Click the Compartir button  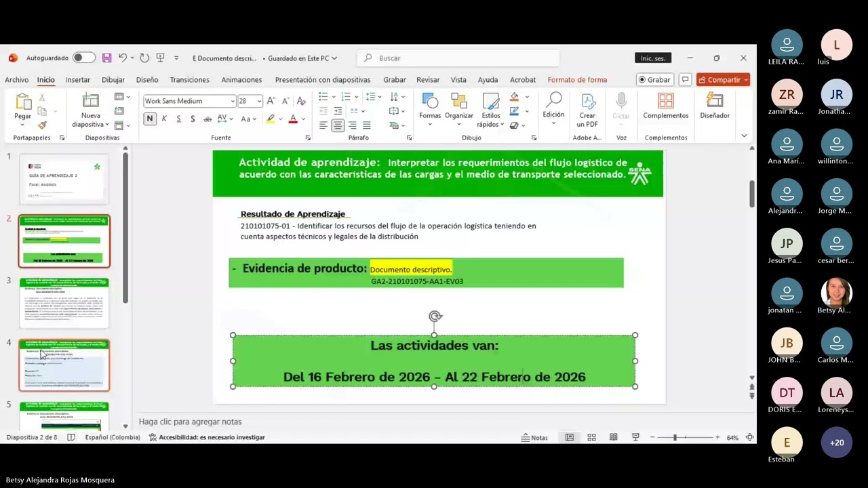click(723, 79)
